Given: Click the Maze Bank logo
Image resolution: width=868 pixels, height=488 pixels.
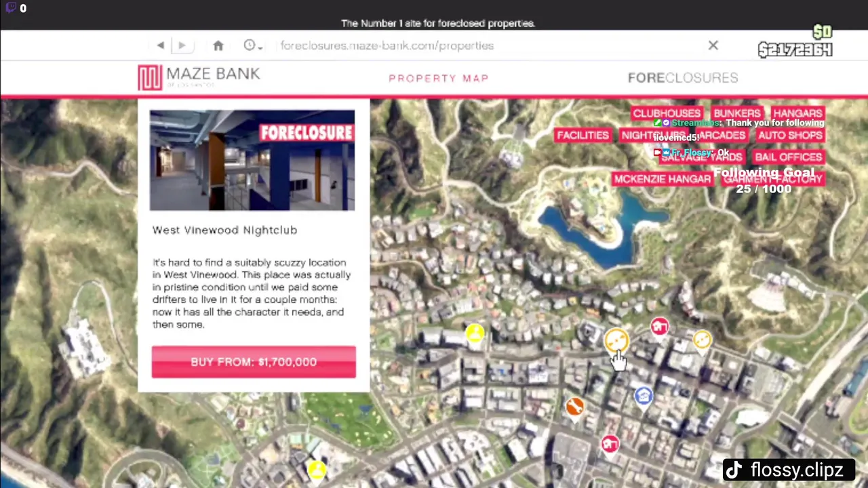Looking at the screenshot, I should tap(199, 77).
